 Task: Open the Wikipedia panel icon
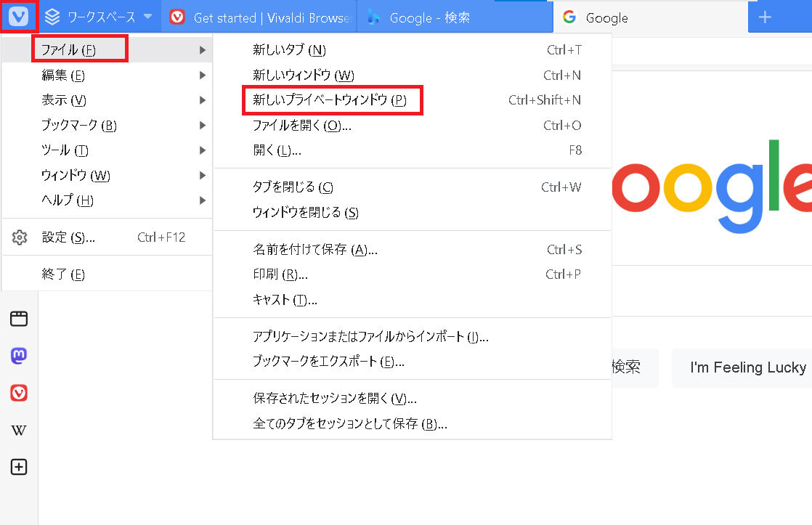pyautogui.click(x=19, y=431)
